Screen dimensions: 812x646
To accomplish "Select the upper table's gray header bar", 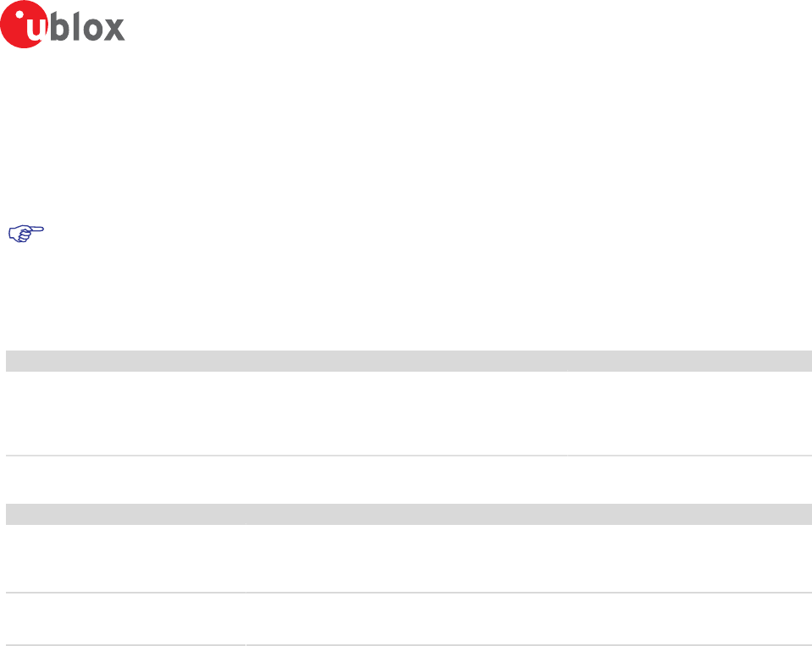I will click(x=409, y=361).
